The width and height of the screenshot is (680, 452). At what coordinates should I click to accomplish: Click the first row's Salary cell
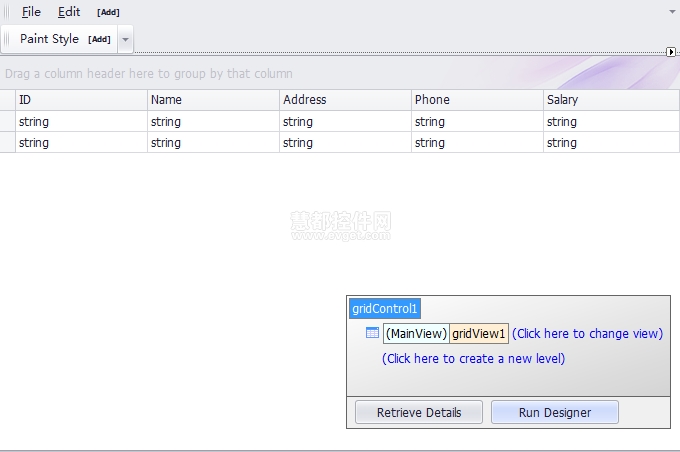[611, 121]
